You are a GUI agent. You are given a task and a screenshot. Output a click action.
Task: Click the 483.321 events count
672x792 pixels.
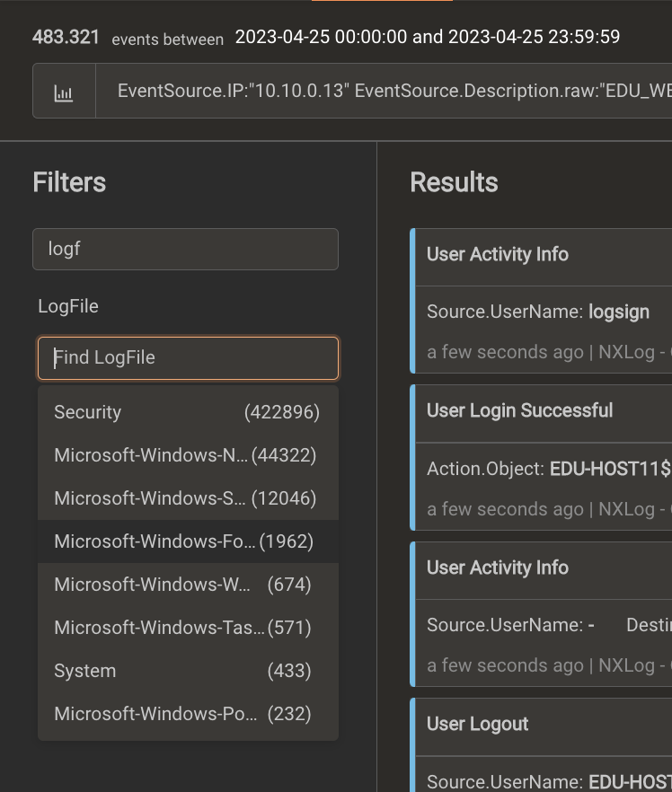click(66, 38)
